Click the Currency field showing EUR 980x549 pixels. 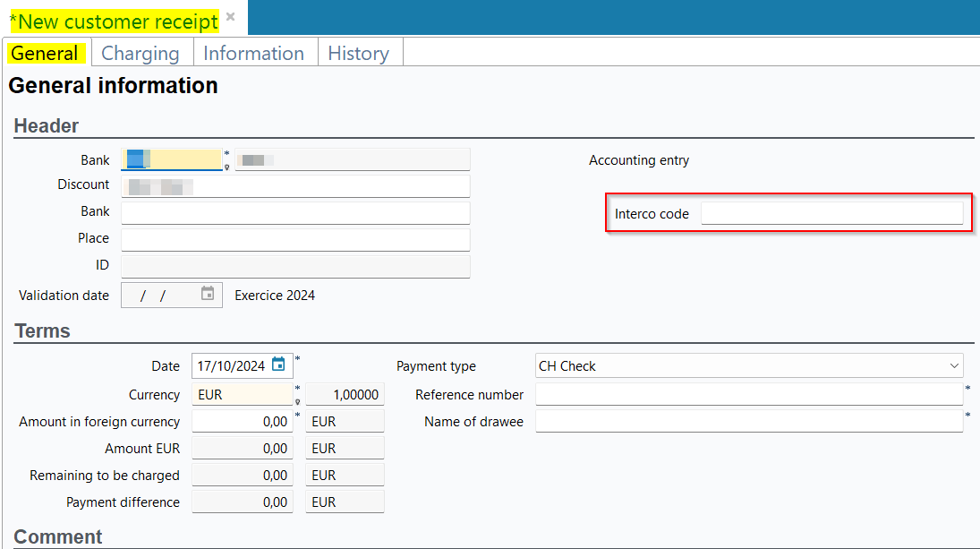click(x=243, y=394)
